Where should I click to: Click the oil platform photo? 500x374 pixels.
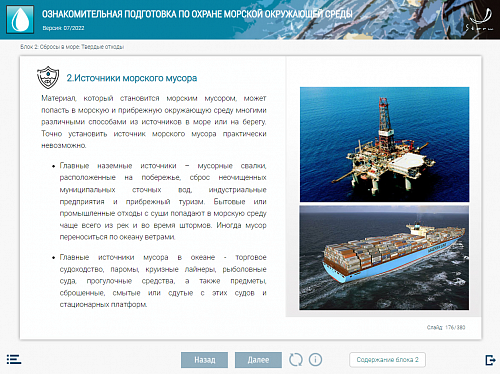[385, 145]
